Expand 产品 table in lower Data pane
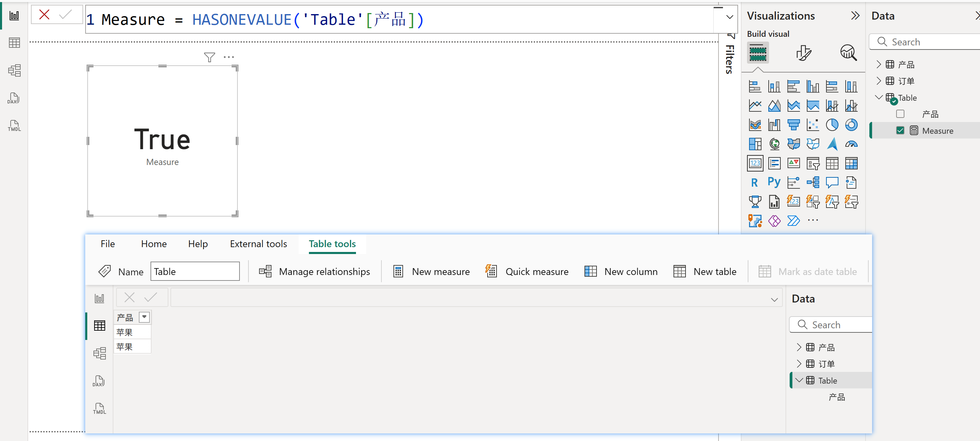Viewport: 980px width, 441px height. pyautogui.click(x=799, y=347)
